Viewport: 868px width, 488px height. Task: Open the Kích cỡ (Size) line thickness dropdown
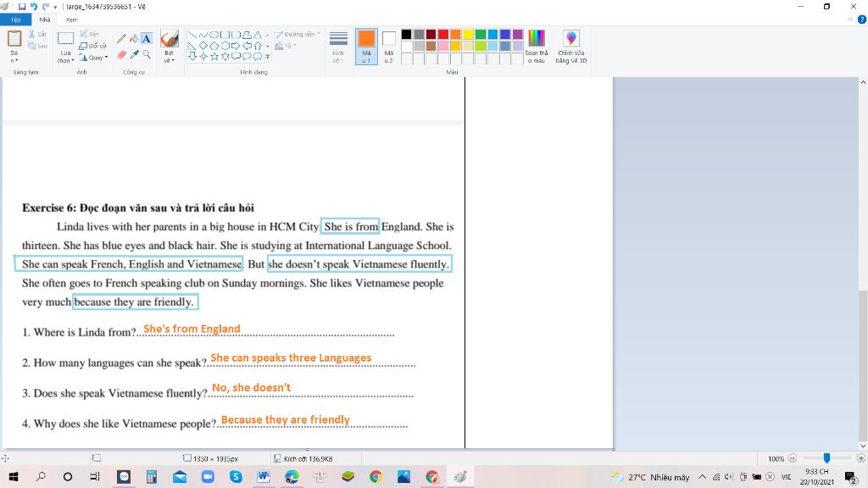pos(338,47)
